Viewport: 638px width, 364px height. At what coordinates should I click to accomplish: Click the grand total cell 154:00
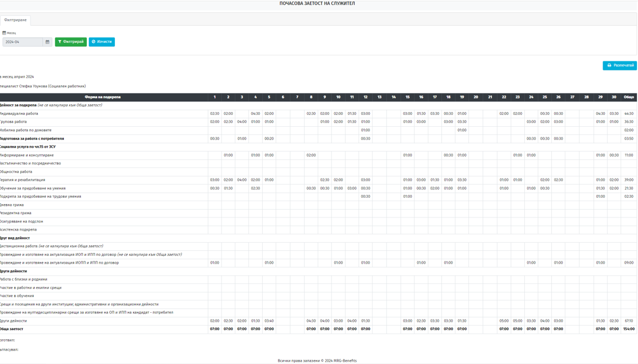point(628,329)
